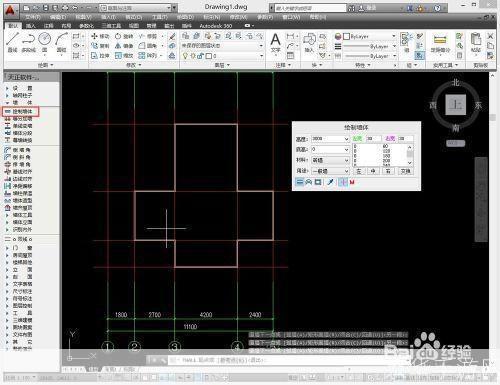The image size is (500, 385).
Task: Click the 右宽 label button in dialog
Action: pyautogui.click(x=390, y=138)
